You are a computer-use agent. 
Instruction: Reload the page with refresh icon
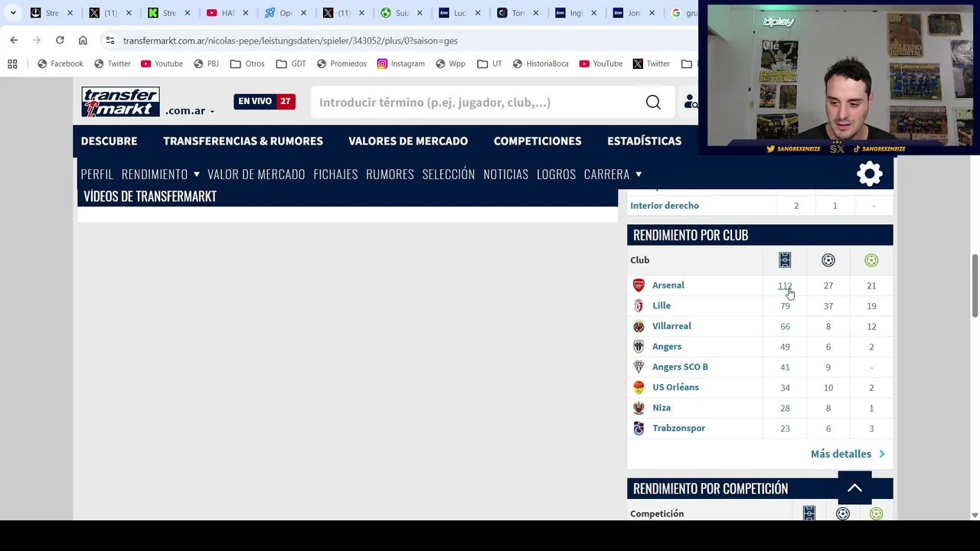click(x=60, y=40)
